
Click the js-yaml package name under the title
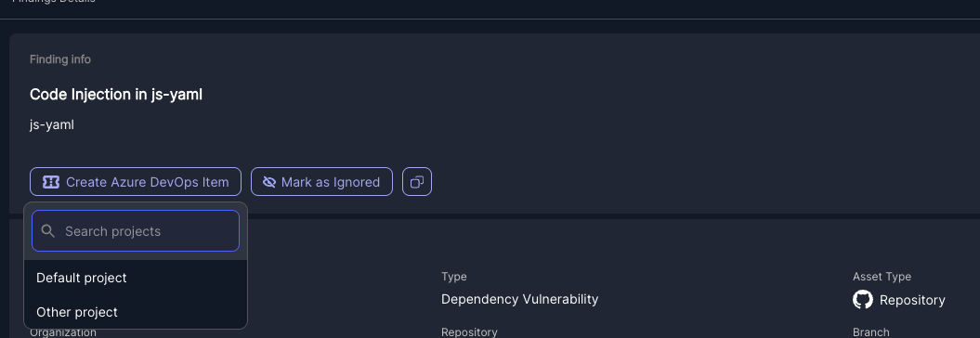pyautogui.click(x=52, y=125)
